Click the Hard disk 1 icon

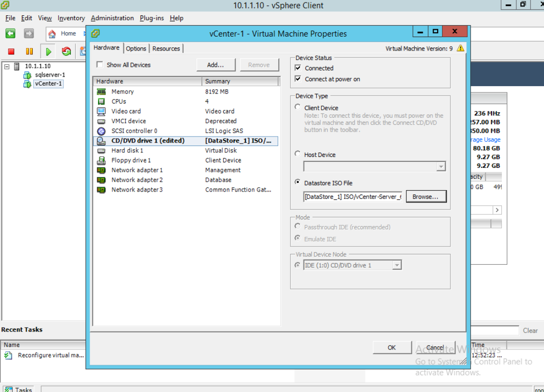[x=101, y=150]
